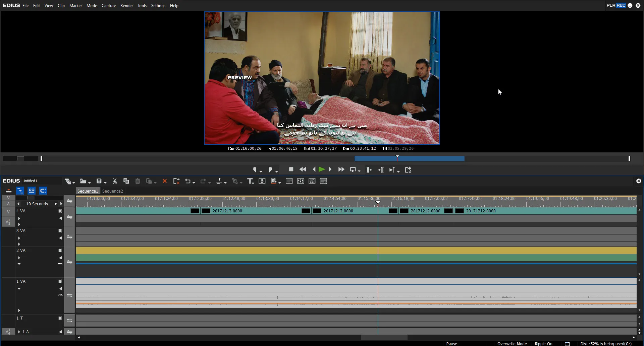644x346 pixels.
Task: Toggle sync-lock on the 3 VA track
Action: (69, 237)
